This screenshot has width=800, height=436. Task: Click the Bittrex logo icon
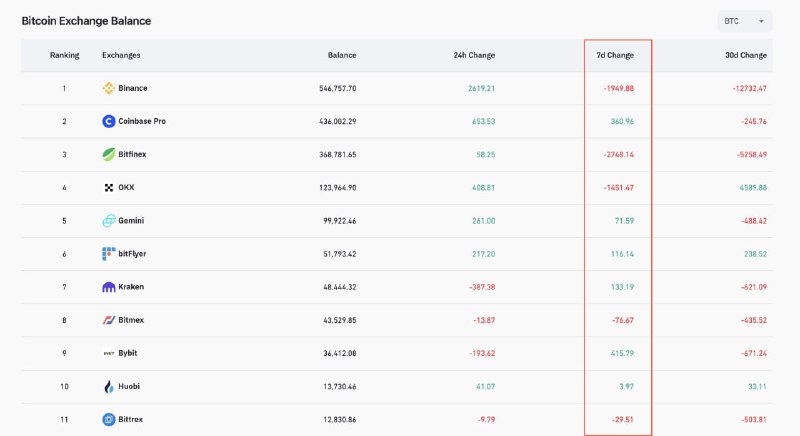click(108, 419)
